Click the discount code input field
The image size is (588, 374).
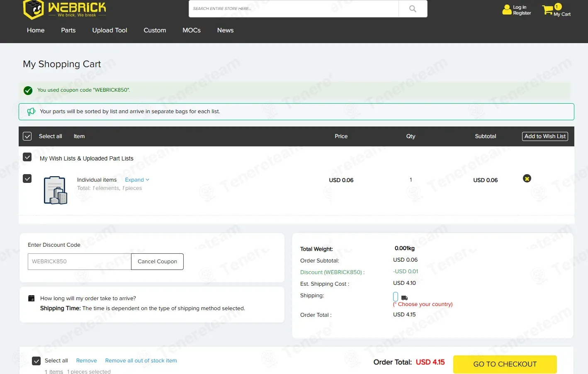tap(80, 262)
